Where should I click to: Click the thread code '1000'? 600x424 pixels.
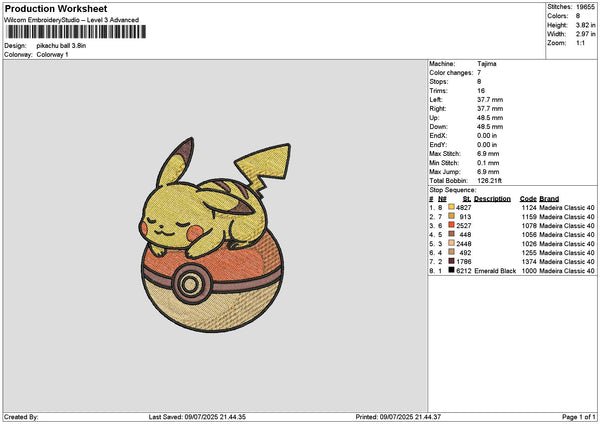[x=529, y=271]
